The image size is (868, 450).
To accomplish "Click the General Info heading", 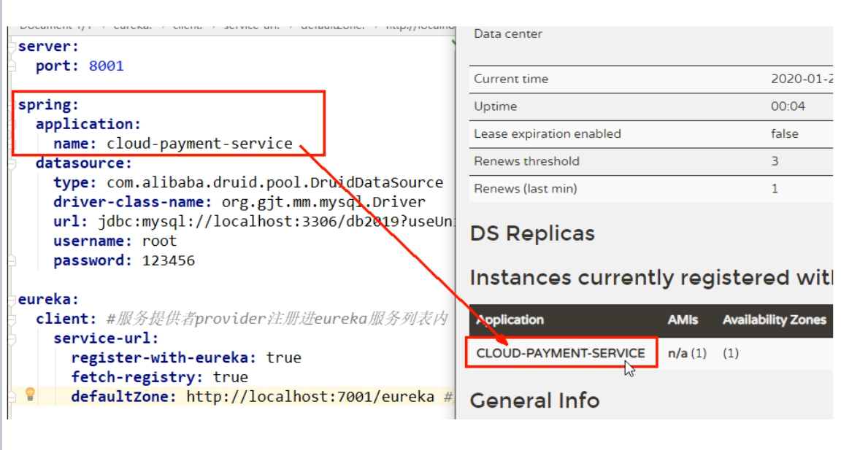I will click(535, 400).
